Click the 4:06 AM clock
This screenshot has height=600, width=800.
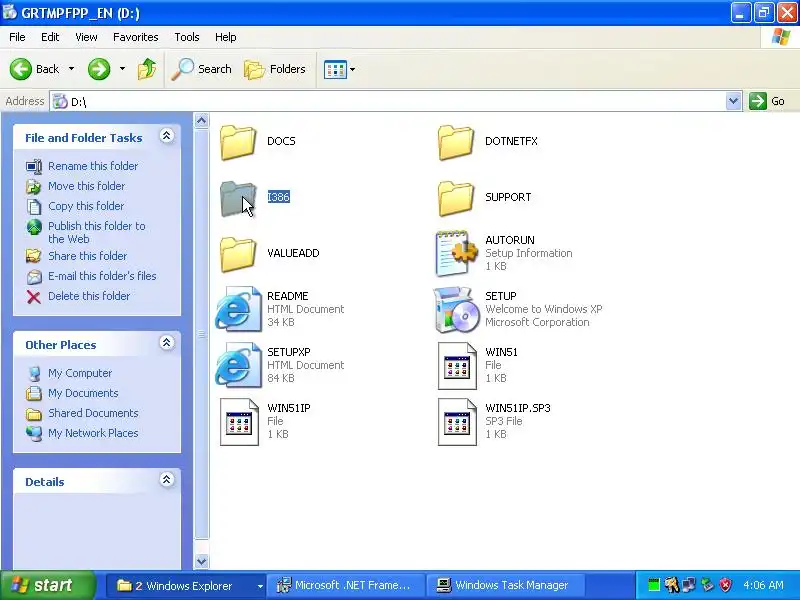tap(763, 585)
